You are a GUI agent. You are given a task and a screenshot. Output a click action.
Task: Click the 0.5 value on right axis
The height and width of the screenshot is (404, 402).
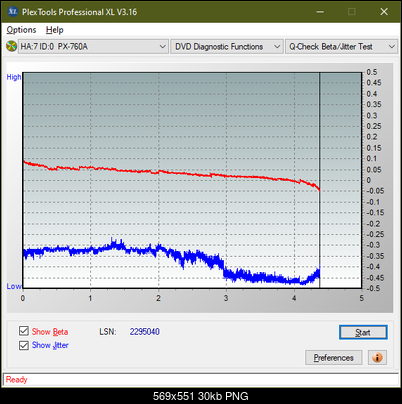coord(372,72)
